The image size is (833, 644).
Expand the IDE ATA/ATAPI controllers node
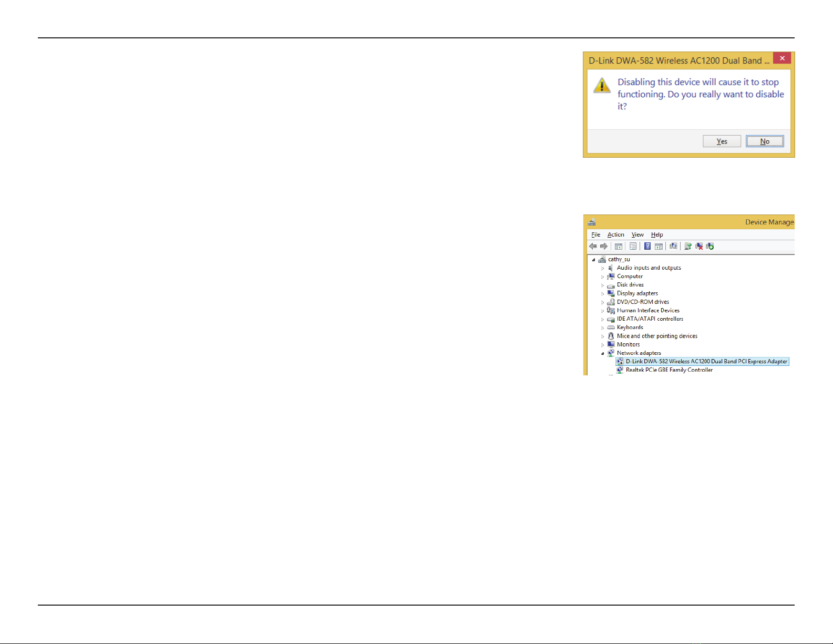pos(603,319)
